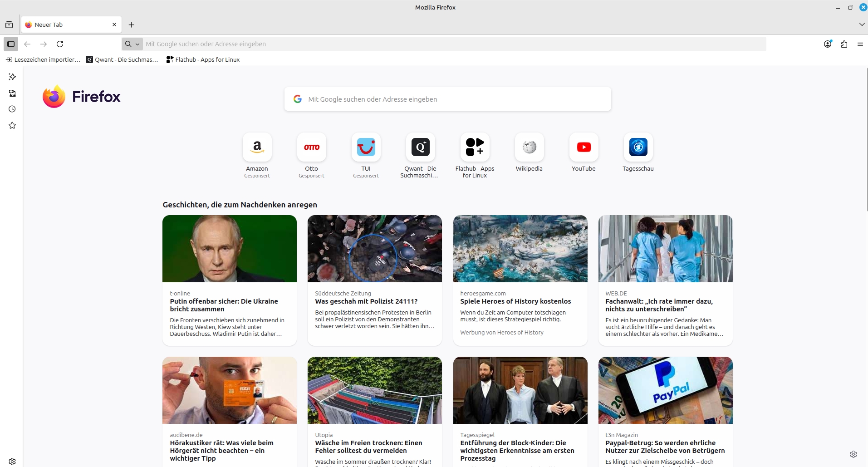This screenshot has height=467, width=868.
Task: Click the reload page button
Action: (60, 44)
